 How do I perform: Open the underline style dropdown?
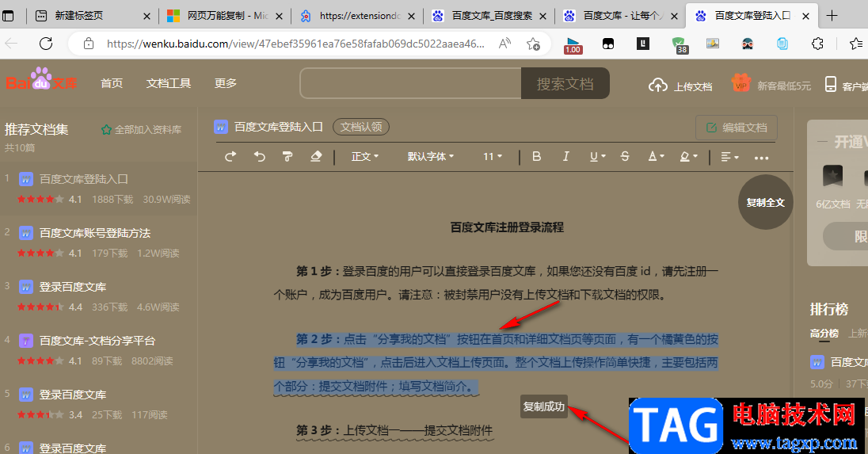[597, 157]
